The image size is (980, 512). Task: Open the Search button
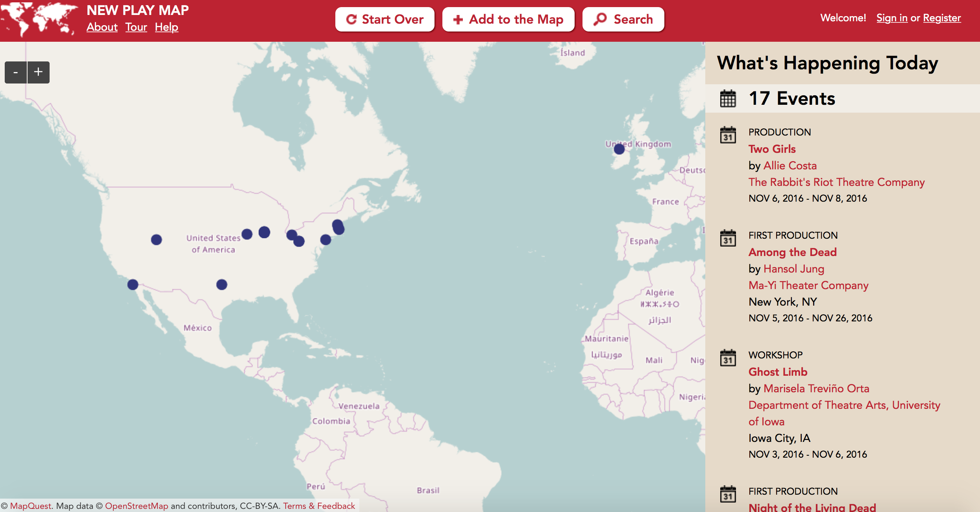pyautogui.click(x=623, y=19)
